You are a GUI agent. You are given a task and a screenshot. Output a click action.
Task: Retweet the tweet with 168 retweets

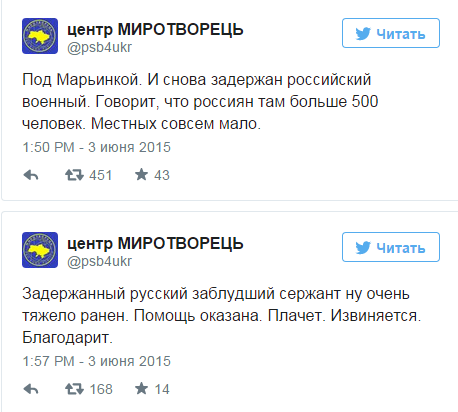[x=74, y=389]
